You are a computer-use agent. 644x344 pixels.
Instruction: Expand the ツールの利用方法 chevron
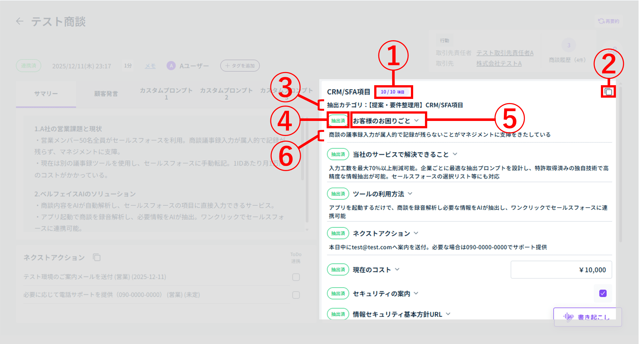point(410,194)
